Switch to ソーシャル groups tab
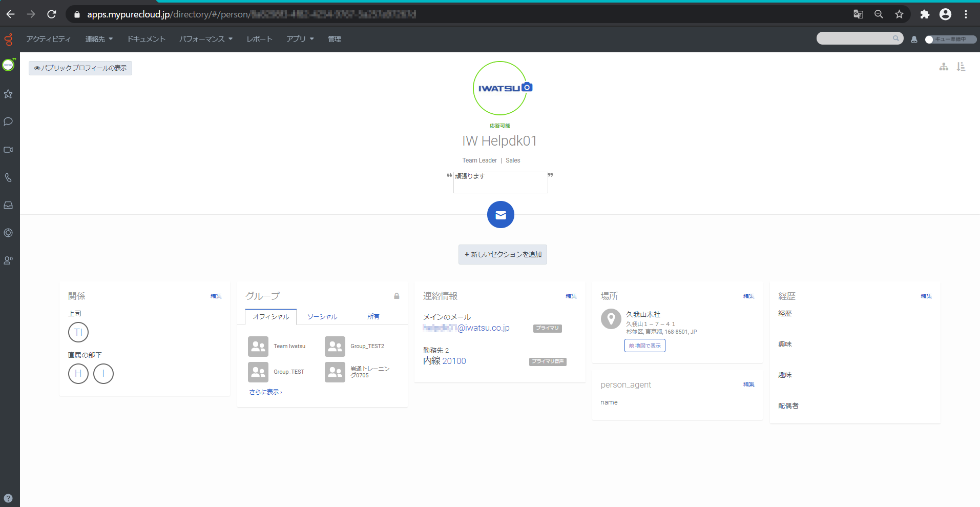Viewport: 980px width, 507px height. pyautogui.click(x=322, y=317)
